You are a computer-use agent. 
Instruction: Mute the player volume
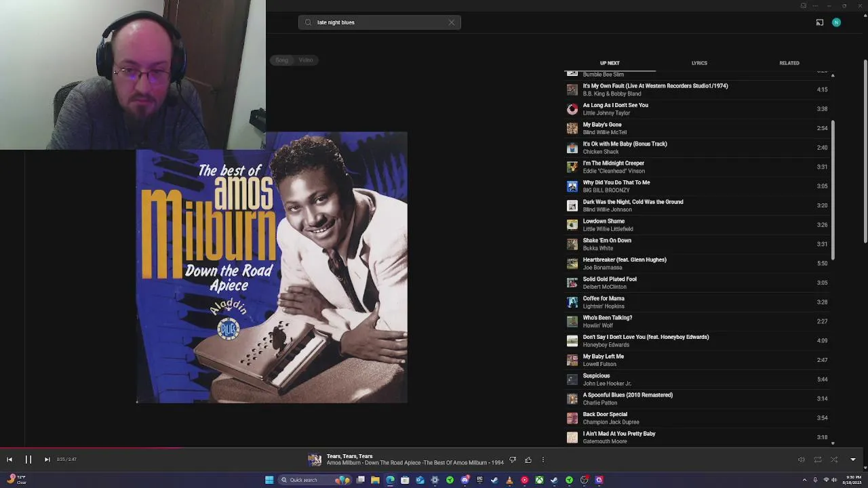click(801, 460)
